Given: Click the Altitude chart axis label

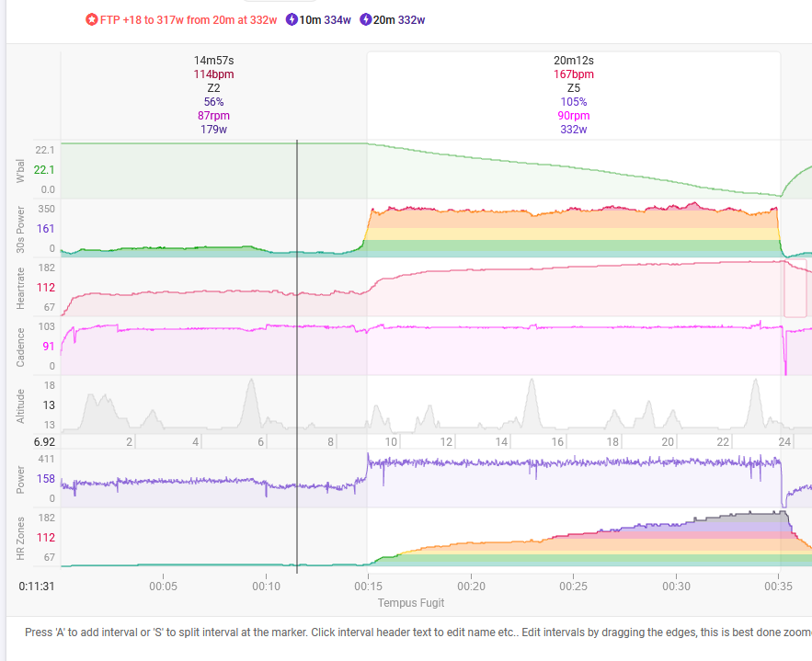Looking at the screenshot, I should pyautogui.click(x=22, y=405).
